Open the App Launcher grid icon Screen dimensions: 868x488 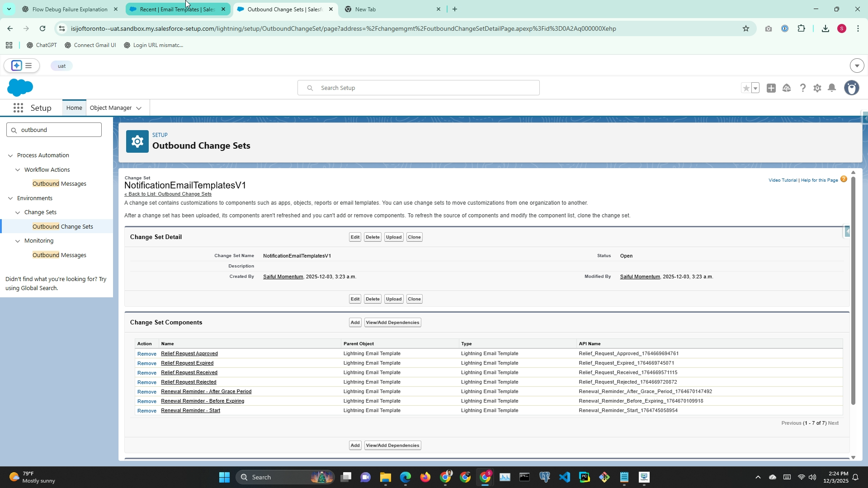point(18,108)
